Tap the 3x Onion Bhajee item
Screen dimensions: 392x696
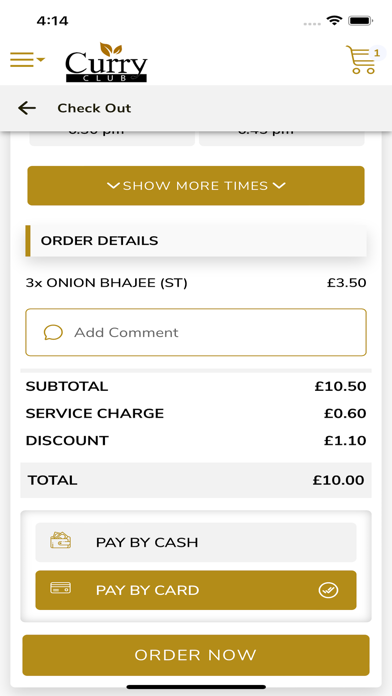pyautogui.click(x=107, y=283)
